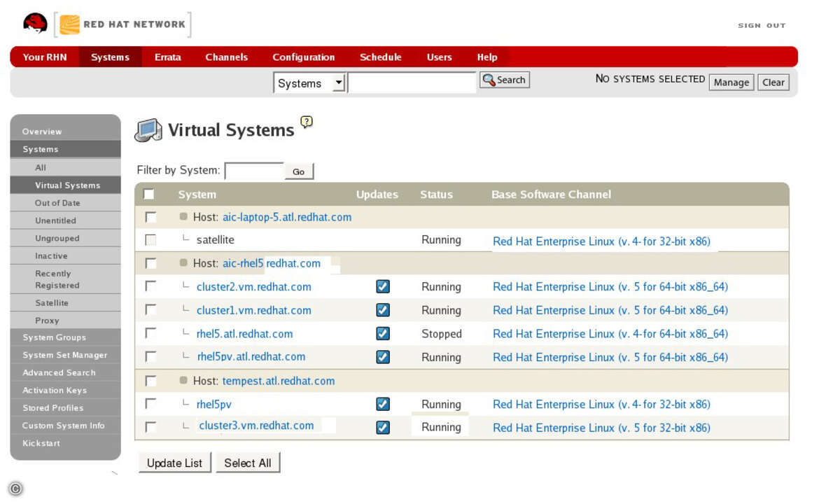
Task: Click updates checkmark icon for rhel5.atl.redhat.com
Action: pyautogui.click(x=383, y=333)
